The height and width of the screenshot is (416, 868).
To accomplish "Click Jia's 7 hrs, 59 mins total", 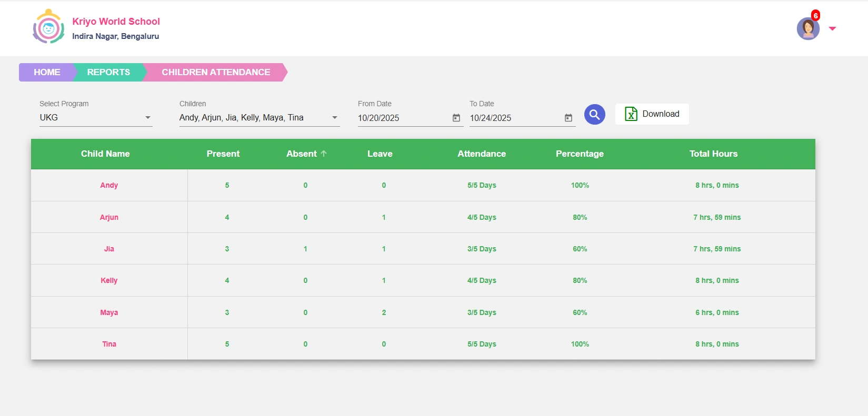I will [717, 249].
